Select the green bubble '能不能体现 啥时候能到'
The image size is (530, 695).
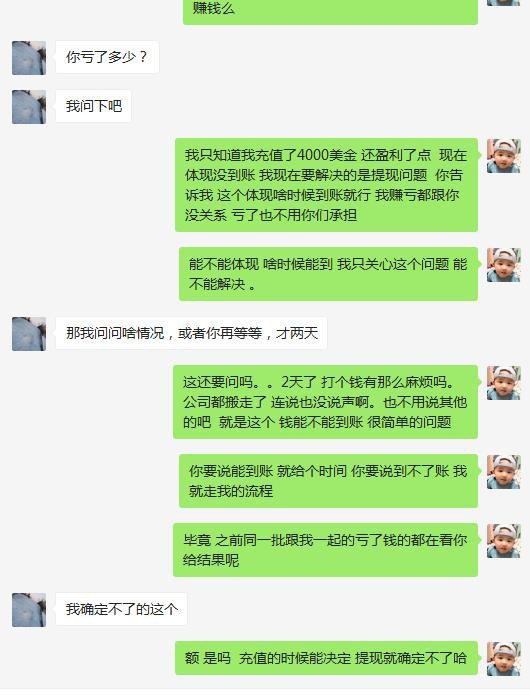coord(328,274)
